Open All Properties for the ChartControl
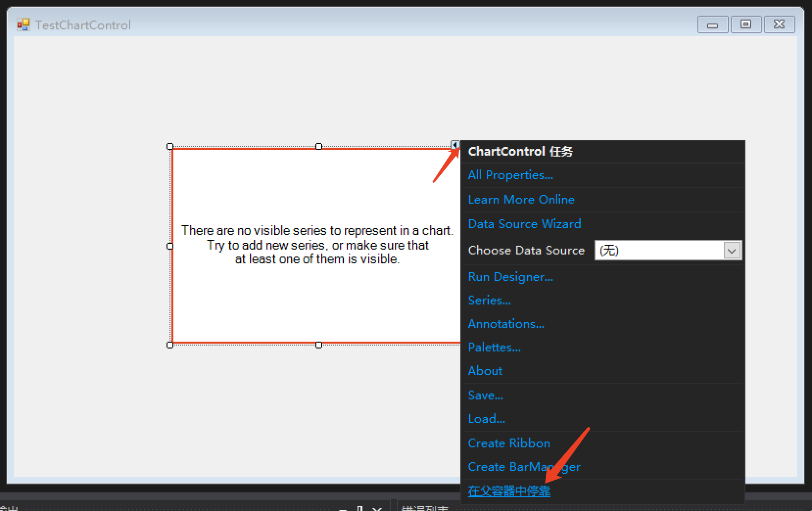Viewport: 812px width, 511px height. point(510,175)
